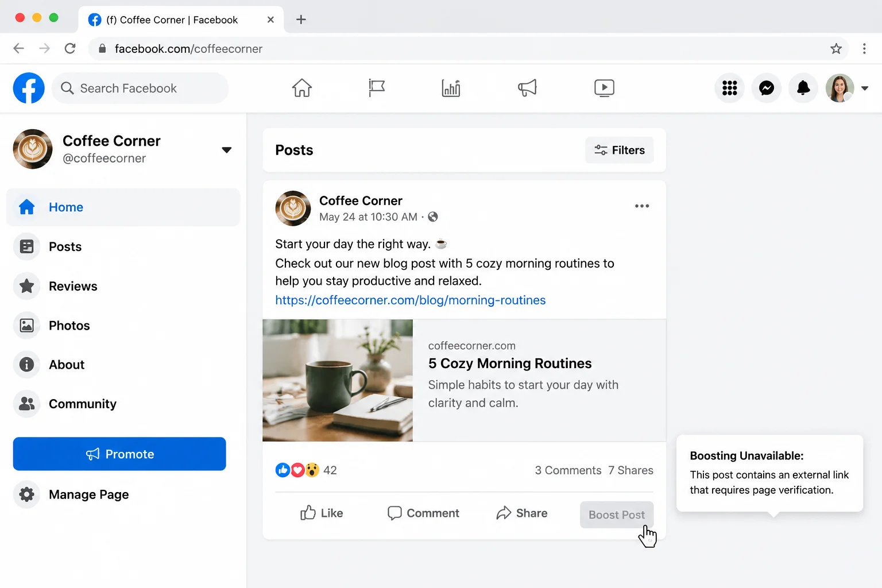Open Messenger icon
The height and width of the screenshot is (588, 882).
click(767, 88)
